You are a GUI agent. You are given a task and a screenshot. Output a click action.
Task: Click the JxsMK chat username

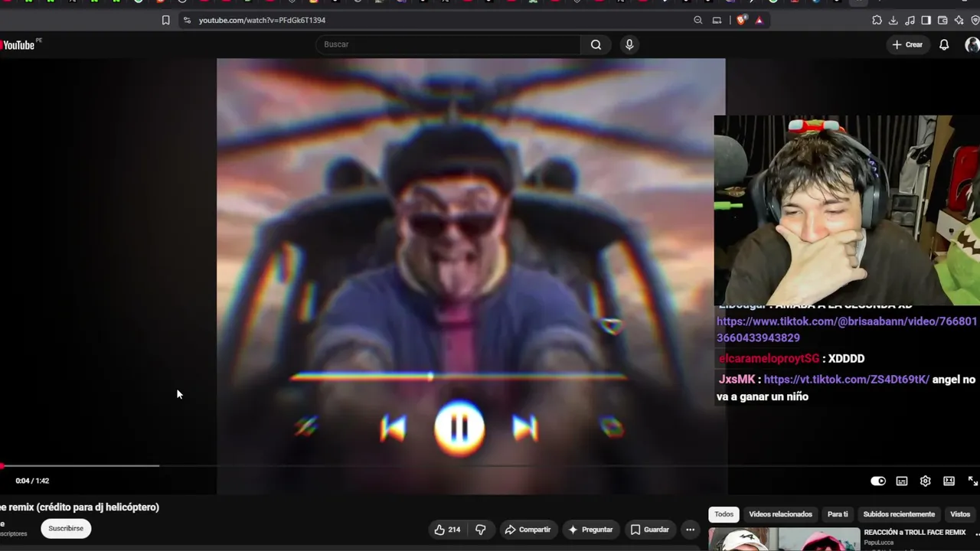click(x=737, y=380)
